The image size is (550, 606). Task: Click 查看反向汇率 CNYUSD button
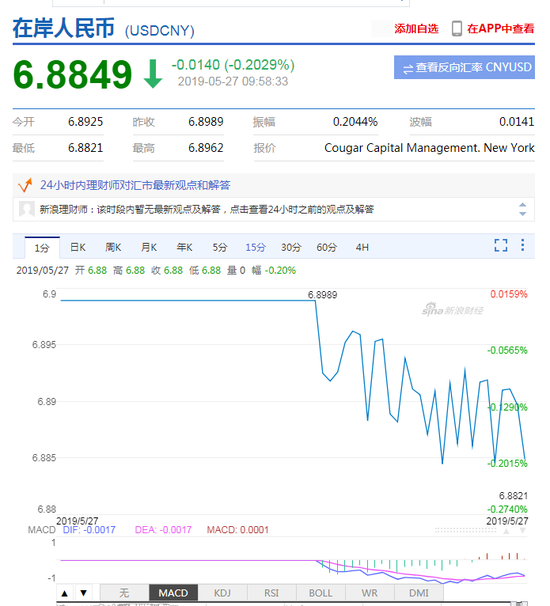[464, 67]
